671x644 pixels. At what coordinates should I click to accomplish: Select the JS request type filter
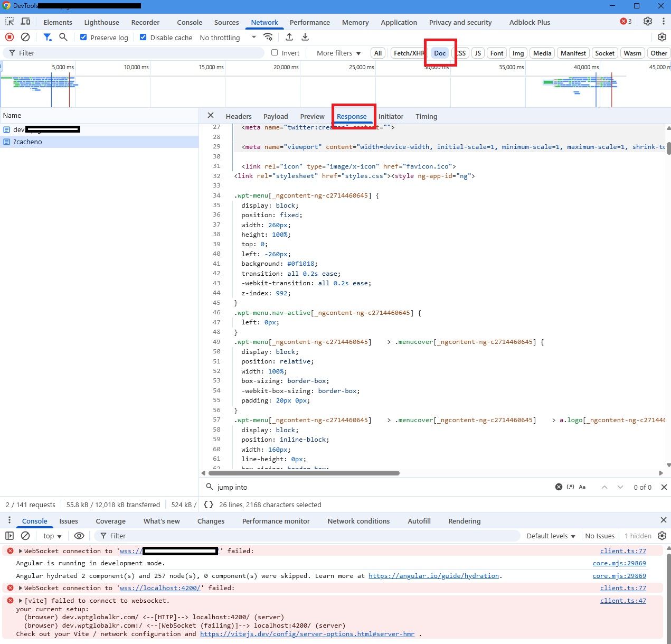(x=478, y=53)
